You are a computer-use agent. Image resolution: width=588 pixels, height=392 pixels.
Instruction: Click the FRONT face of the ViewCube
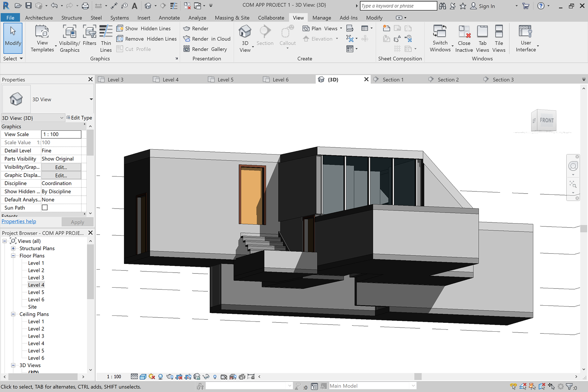coord(547,120)
